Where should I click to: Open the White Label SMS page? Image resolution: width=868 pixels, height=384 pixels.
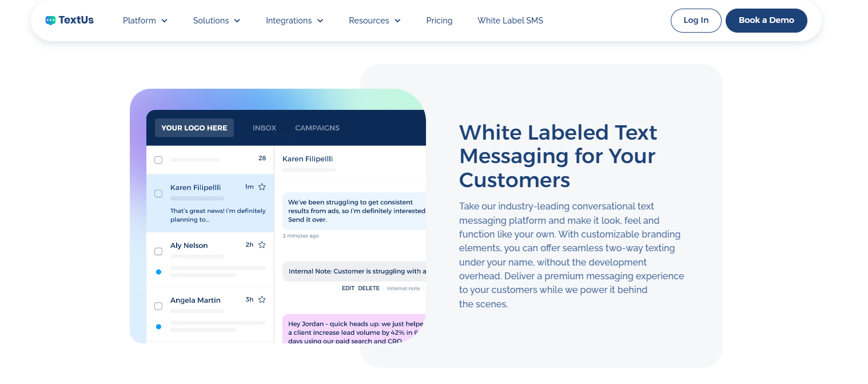pos(510,21)
